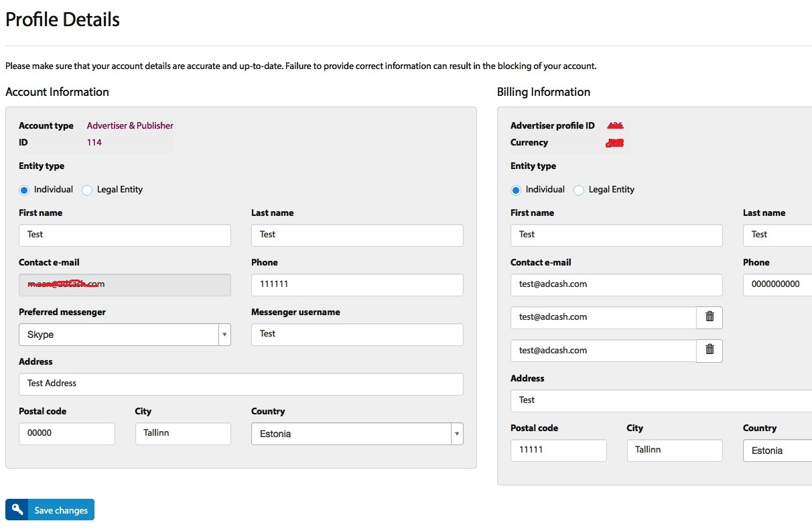Click the Save changes button
Viewport: 812px width, 529px height.
pos(50,510)
